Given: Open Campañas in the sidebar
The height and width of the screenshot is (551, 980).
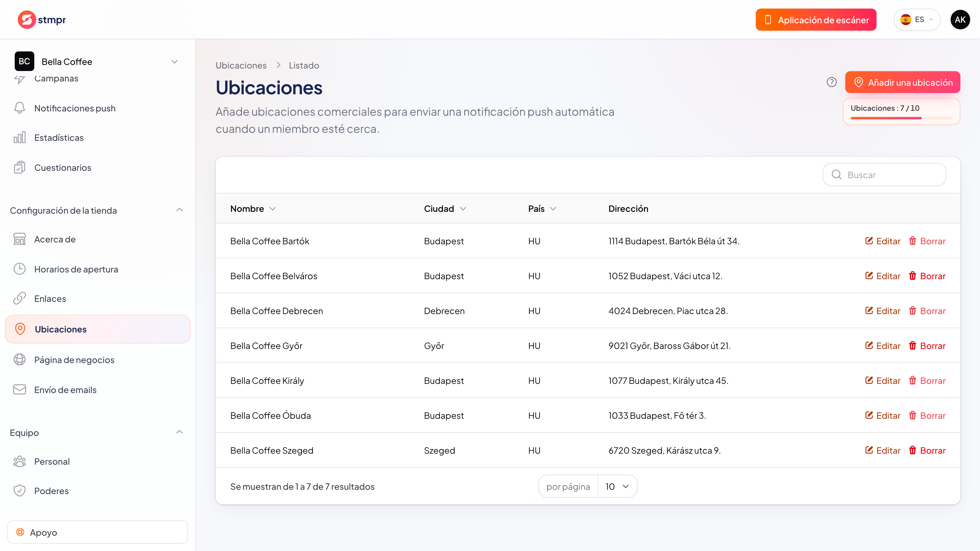Looking at the screenshot, I should [56, 78].
